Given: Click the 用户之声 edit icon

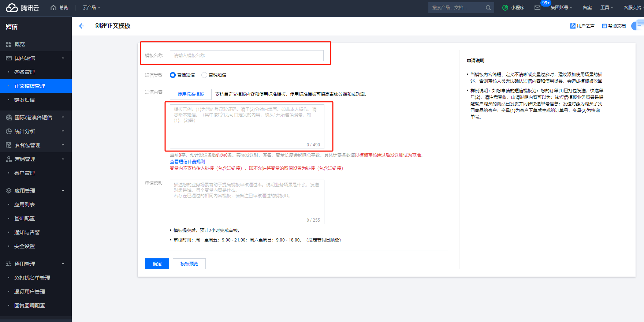Looking at the screenshot, I should [x=573, y=26].
